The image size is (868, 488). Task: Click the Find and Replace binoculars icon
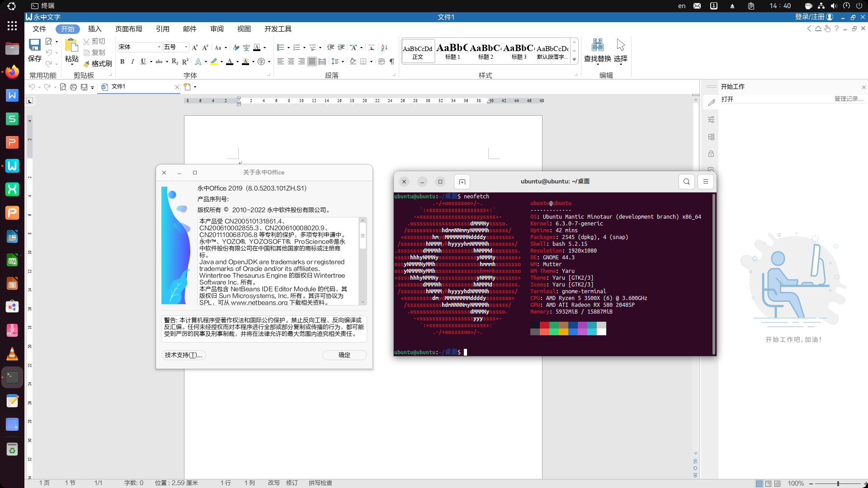(598, 45)
